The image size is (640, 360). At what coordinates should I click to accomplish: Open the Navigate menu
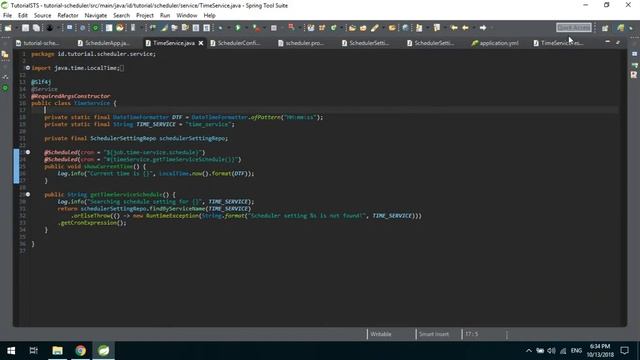click(96, 16)
